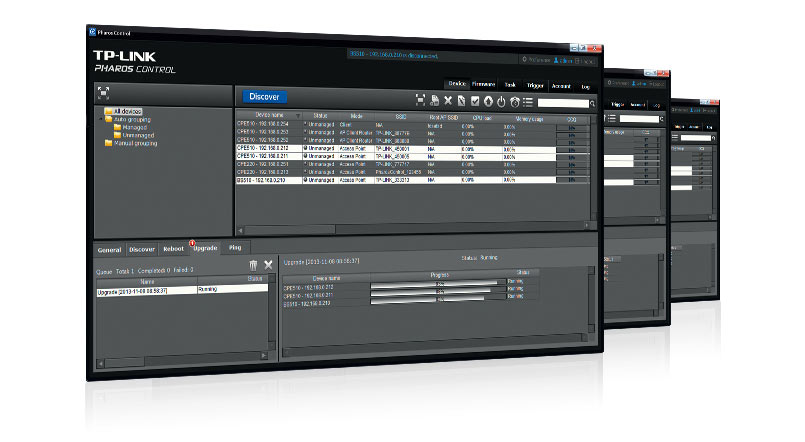Image resolution: width=805 pixels, height=442 pixels.
Task: Click progress bar for BS510 - 192.168.0.210
Action: (438, 299)
